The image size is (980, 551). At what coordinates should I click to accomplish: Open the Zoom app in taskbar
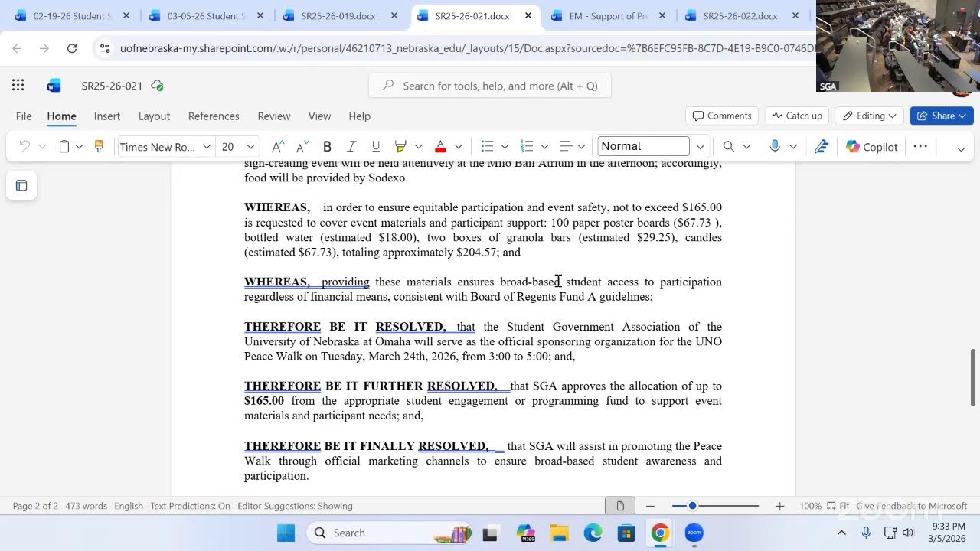(x=694, y=533)
